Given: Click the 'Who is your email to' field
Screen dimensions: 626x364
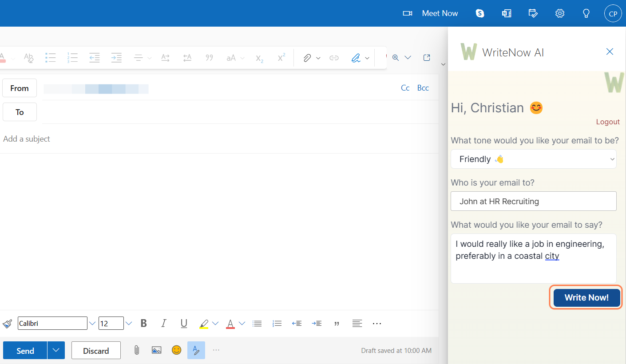Looking at the screenshot, I should tap(534, 201).
